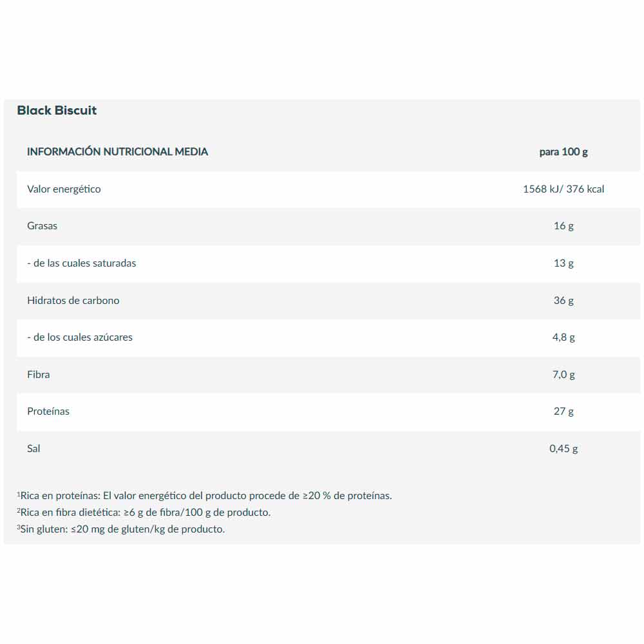The image size is (644, 644).
Task: Select the 27 g protein value
Action: [x=563, y=411]
